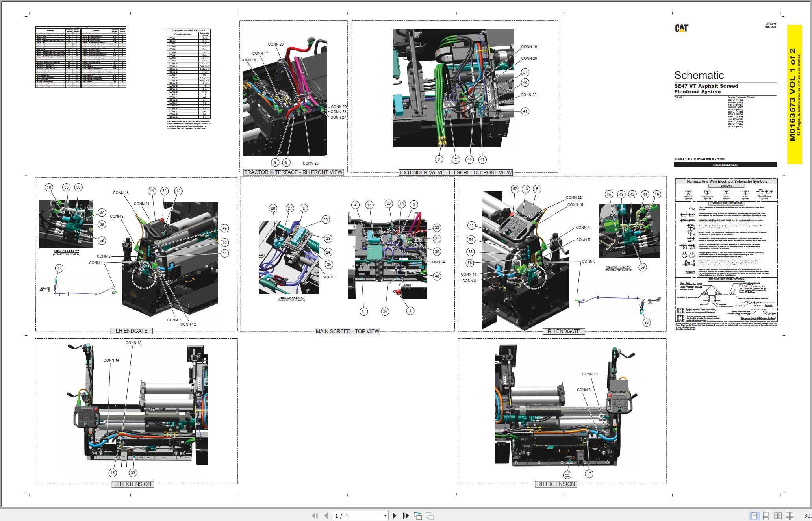Go to the previous page
Screen dimensions: 812x521
[x=326, y=515]
